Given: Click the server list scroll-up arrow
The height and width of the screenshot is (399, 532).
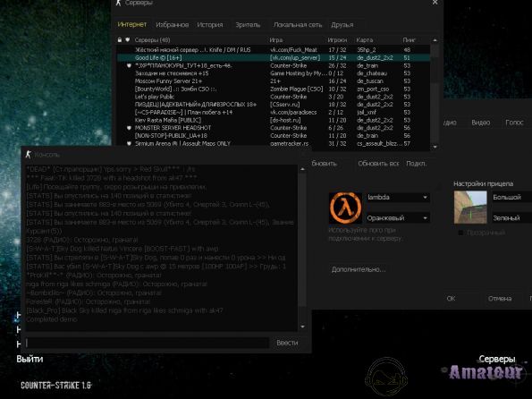Looking at the screenshot, I should pyautogui.click(x=435, y=40).
